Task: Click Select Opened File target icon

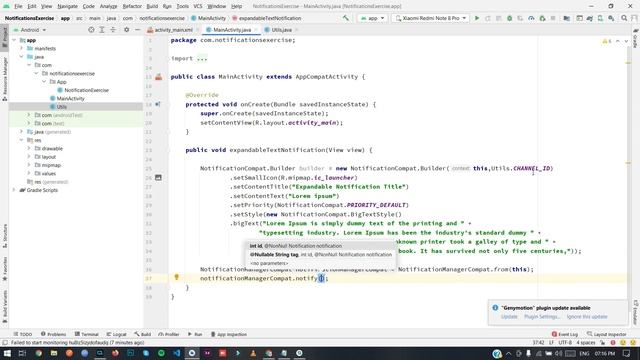Action: 91,30
